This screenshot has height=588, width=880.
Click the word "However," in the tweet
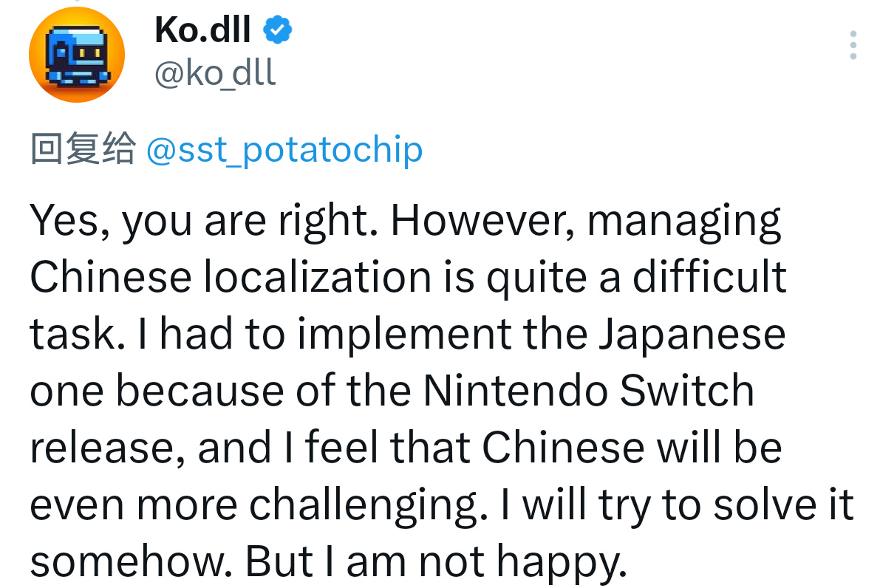click(x=482, y=220)
